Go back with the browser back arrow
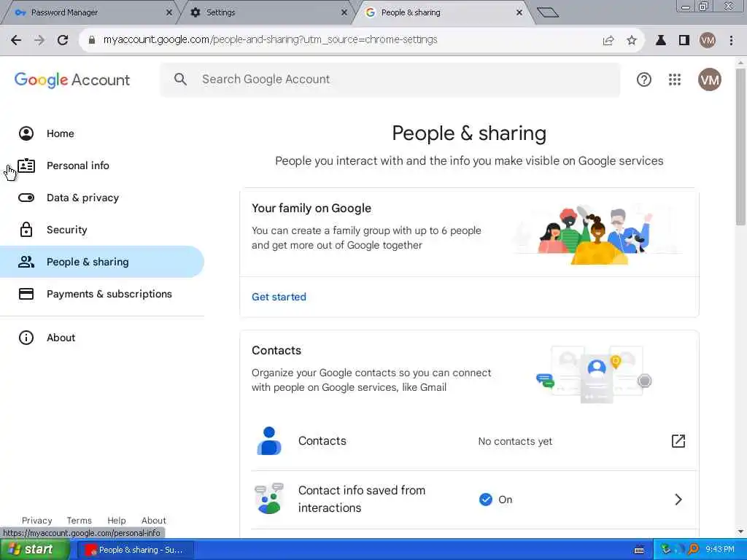The width and height of the screenshot is (747, 560). [16, 40]
